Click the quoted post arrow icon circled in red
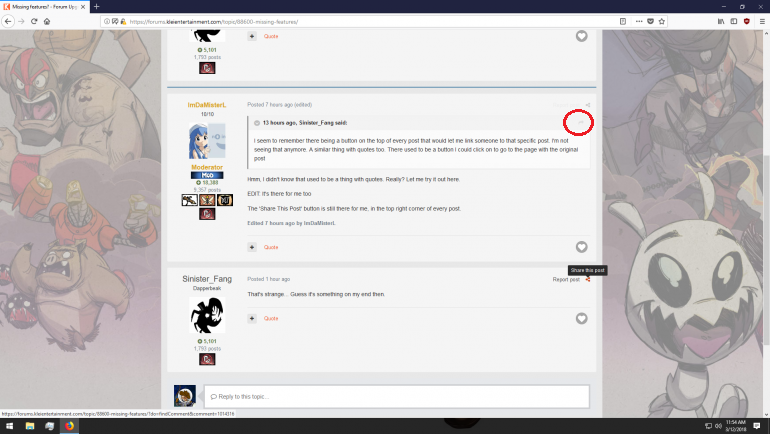 [x=578, y=122]
